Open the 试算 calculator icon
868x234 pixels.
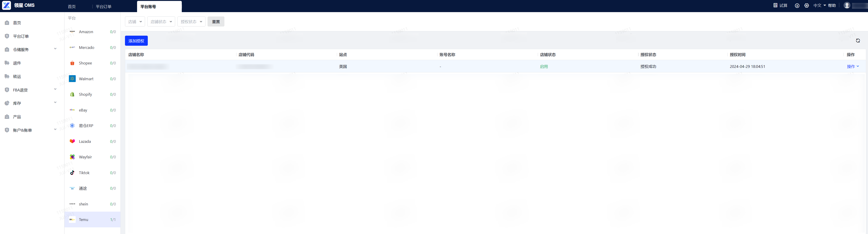tap(775, 5)
